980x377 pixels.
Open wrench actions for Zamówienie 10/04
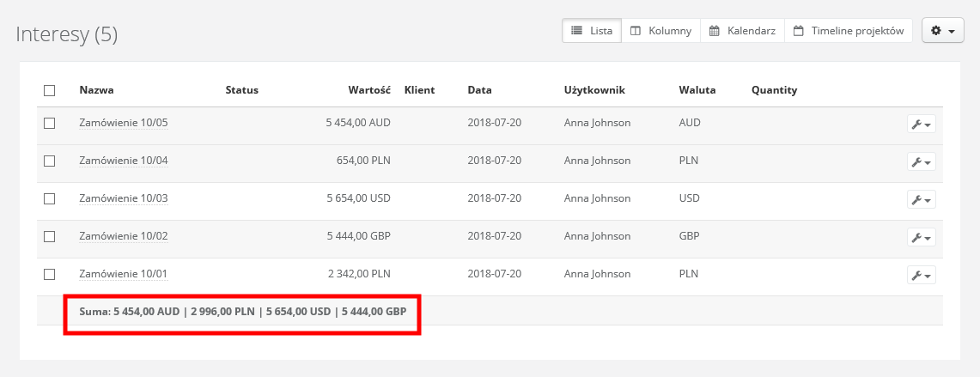click(921, 161)
